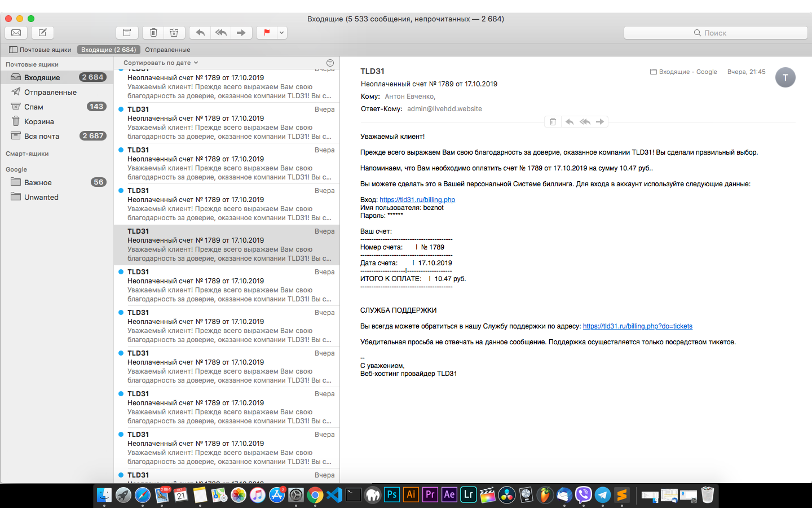The width and height of the screenshot is (812, 508).
Task: Archive the selected message using toolbar
Action: [127, 33]
